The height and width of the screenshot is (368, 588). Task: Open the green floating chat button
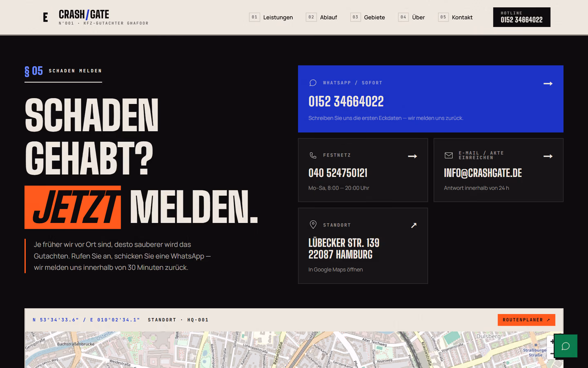pyautogui.click(x=566, y=346)
